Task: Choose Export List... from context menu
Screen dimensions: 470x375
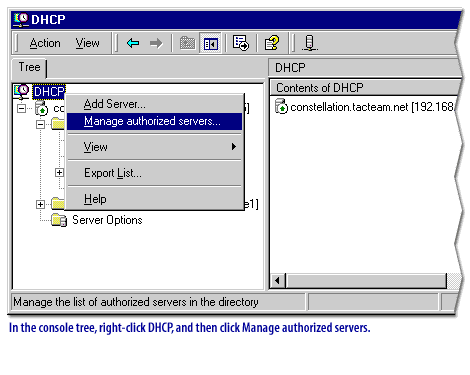Action: tap(155, 173)
